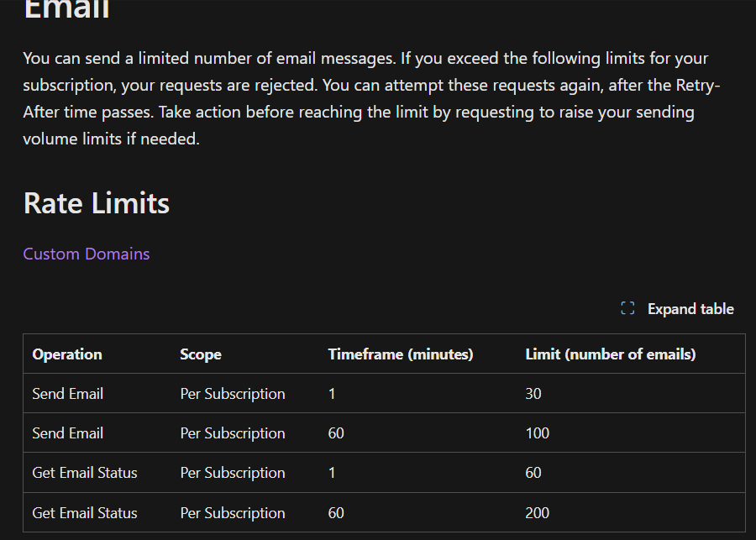756x540 pixels.
Task: Click the first Get Email Status cell
Action: [x=84, y=473]
